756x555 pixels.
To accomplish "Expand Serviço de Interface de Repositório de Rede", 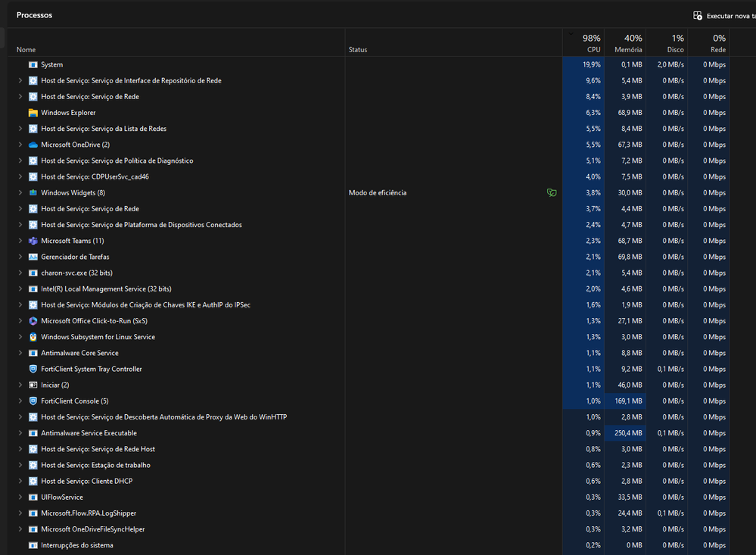I will tap(20, 80).
